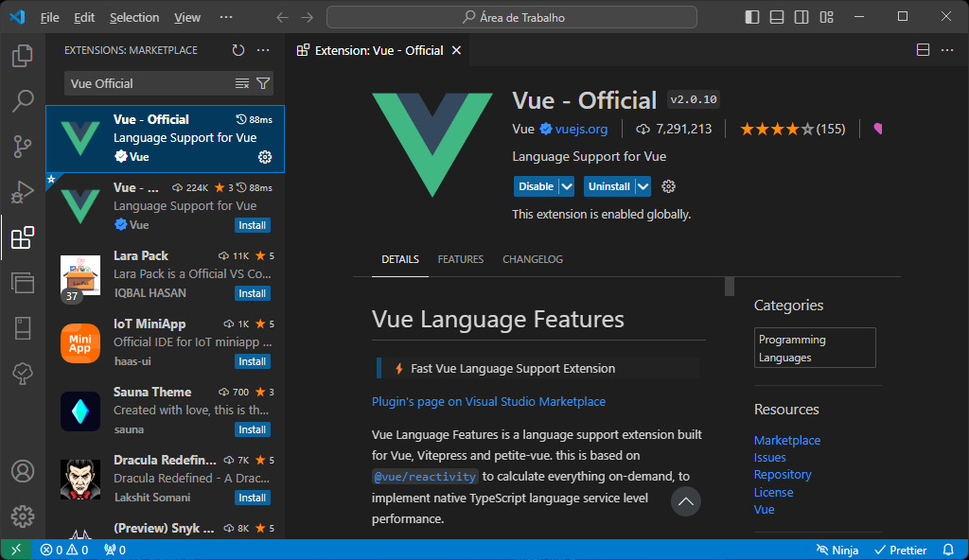Expand the Disable button dropdown arrow
The width and height of the screenshot is (969, 560).
[567, 186]
